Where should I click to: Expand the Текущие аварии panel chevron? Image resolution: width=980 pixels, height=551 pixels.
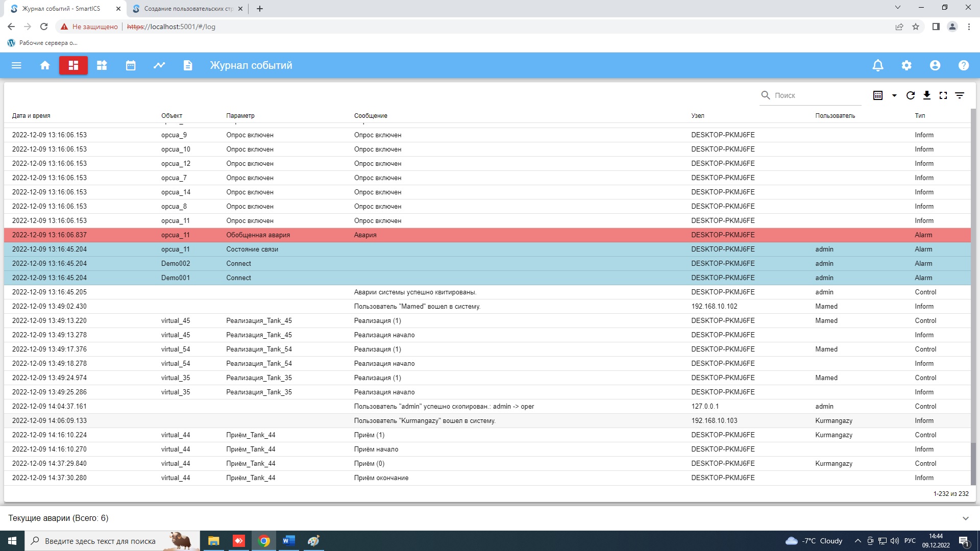[x=965, y=518]
